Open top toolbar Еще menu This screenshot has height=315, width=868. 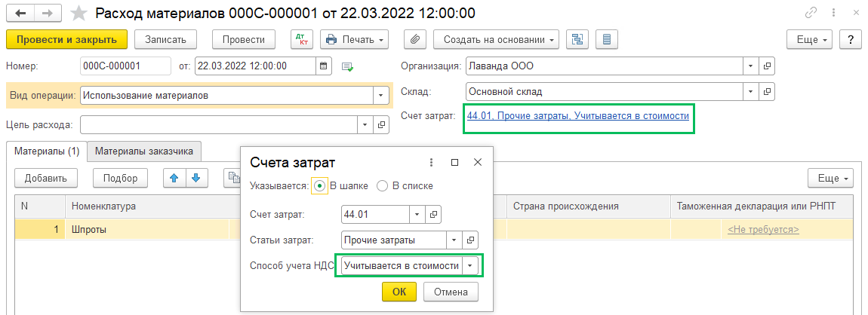click(809, 39)
